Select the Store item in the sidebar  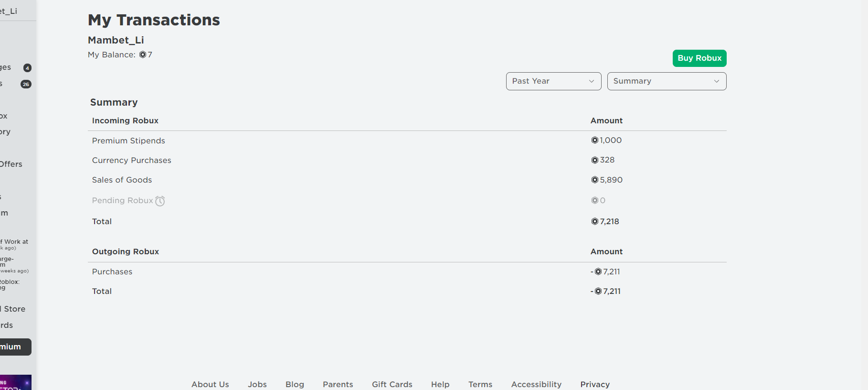(13, 309)
